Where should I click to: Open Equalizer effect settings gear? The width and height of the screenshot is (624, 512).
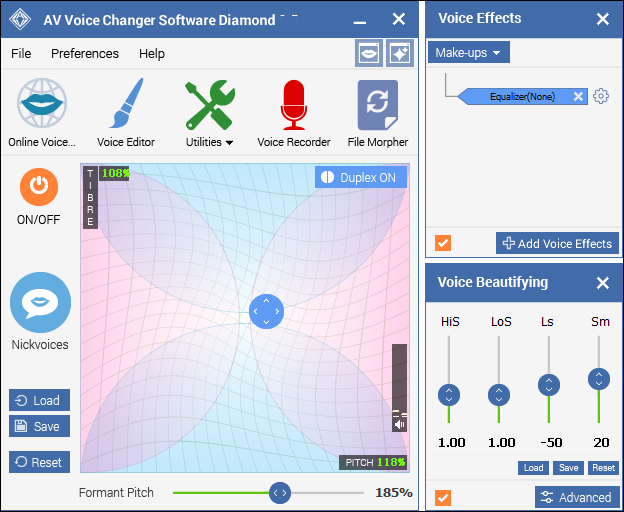coord(601,96)
